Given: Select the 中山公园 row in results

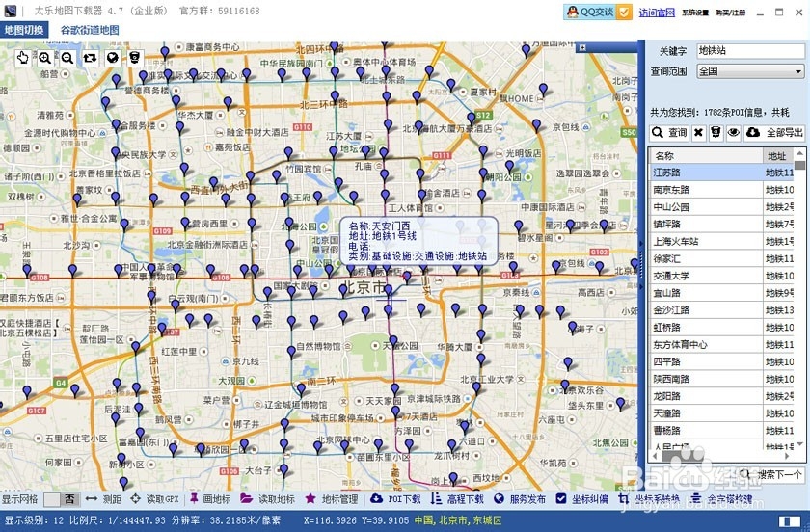Looking at the screenshot, I should (721, 206).
